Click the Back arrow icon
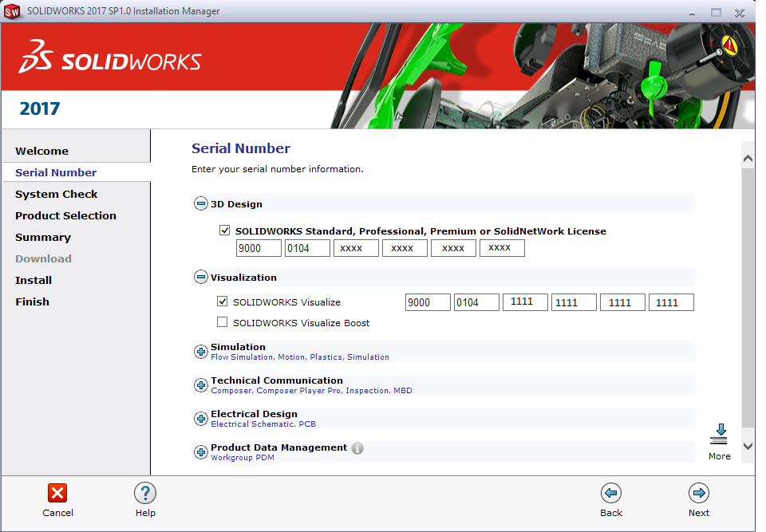766x532 pixels. 611,493
